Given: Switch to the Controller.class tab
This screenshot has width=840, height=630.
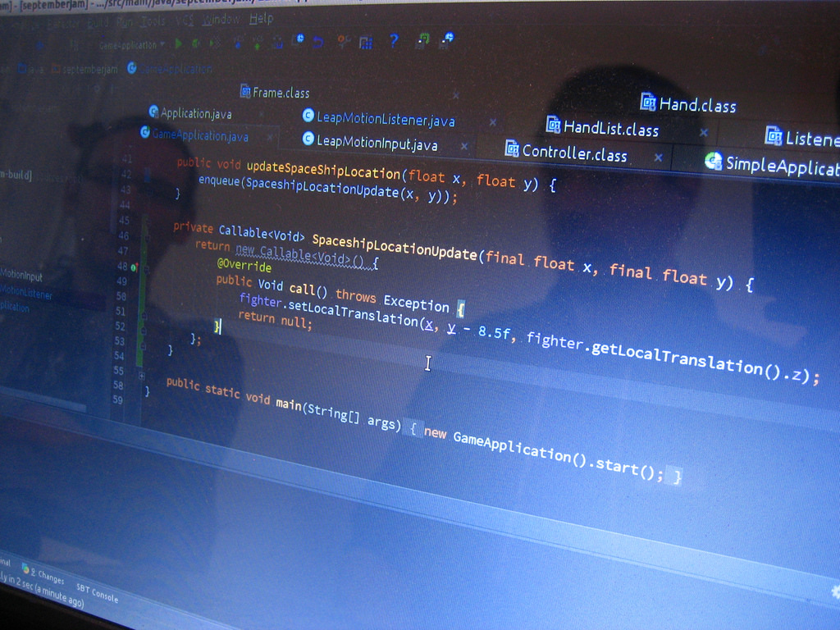Looking at the screenshot, I should tap(566, 152).
